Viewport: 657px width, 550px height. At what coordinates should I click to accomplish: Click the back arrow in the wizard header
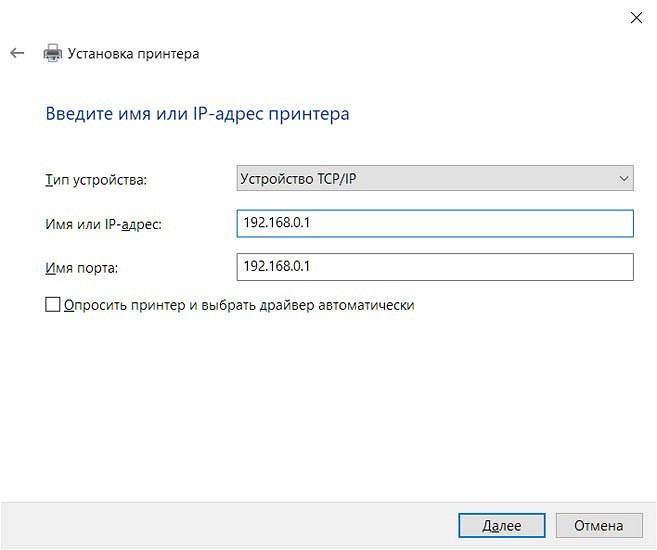(17, 53)
